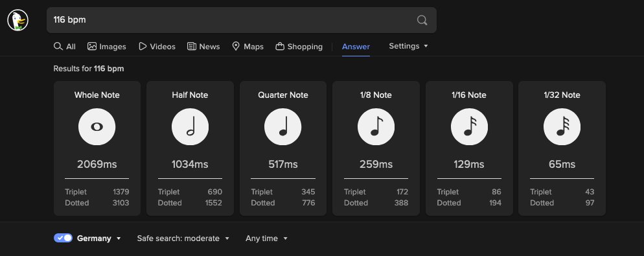
Task: Switch to the All results tab
Action: [65, 47]
